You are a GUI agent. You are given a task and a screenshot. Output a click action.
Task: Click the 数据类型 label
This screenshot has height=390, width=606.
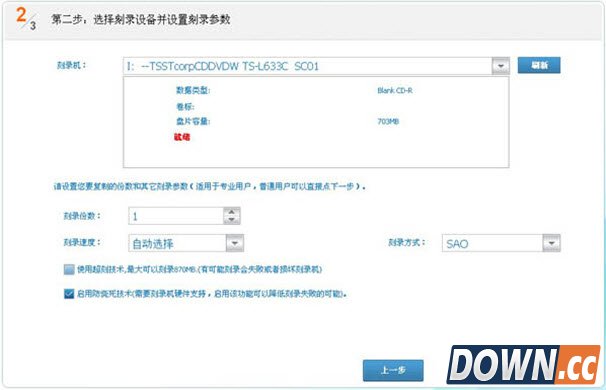coord(193,90)
